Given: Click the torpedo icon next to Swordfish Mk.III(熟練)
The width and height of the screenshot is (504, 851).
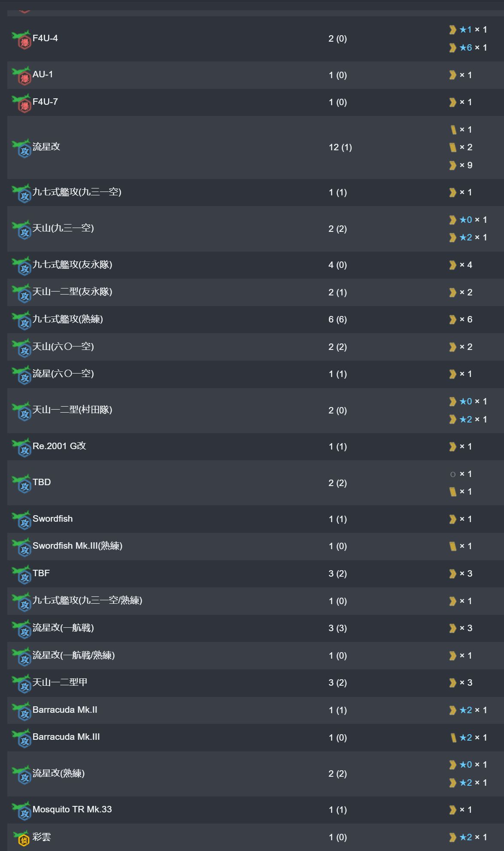Looking at the screenshot, I should click(x=21, y=547).
